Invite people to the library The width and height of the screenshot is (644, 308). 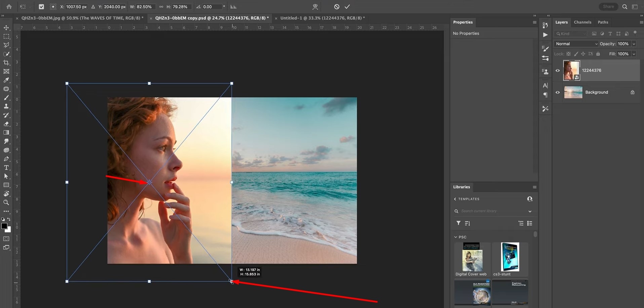coord(530,199)
